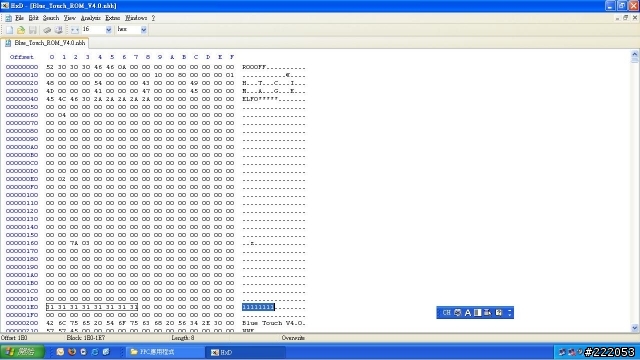This screenshot has height=360, width=640.
Task: Click the first quick launch icon on the taskbar
Action: [60, 352]
